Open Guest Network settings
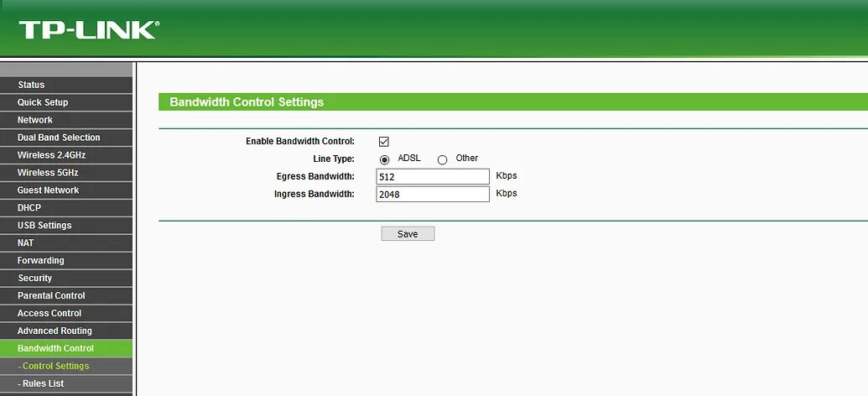The image size is (868, 396). 66,190
